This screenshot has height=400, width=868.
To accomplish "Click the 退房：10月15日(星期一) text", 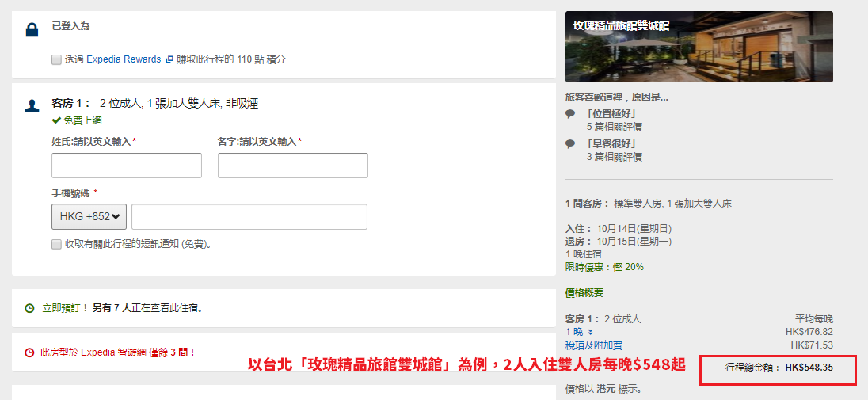I will tap(619, 242).
